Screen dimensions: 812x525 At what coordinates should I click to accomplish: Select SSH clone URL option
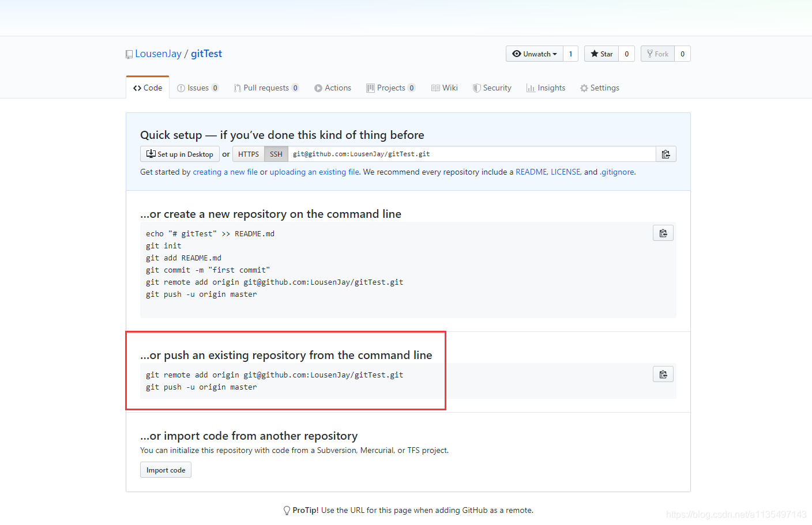(x=276, y=154)
